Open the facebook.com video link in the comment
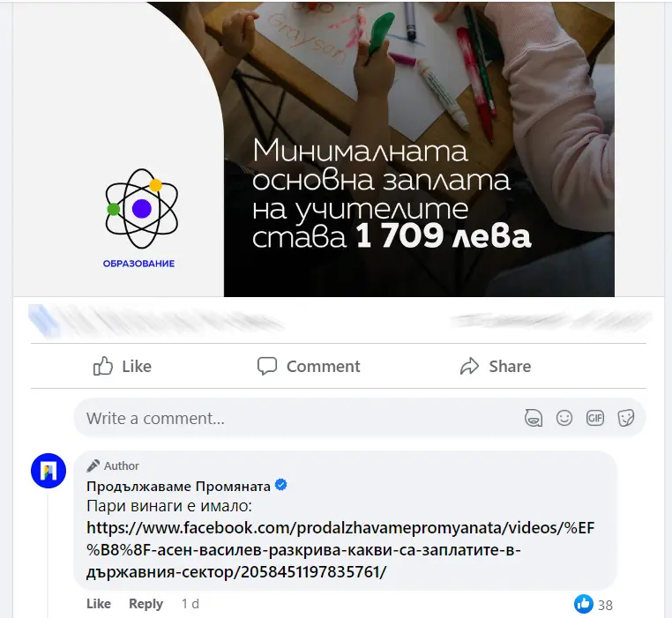This screenshot has height=618, width=672. pyautogui.click(x=340, y=549)
